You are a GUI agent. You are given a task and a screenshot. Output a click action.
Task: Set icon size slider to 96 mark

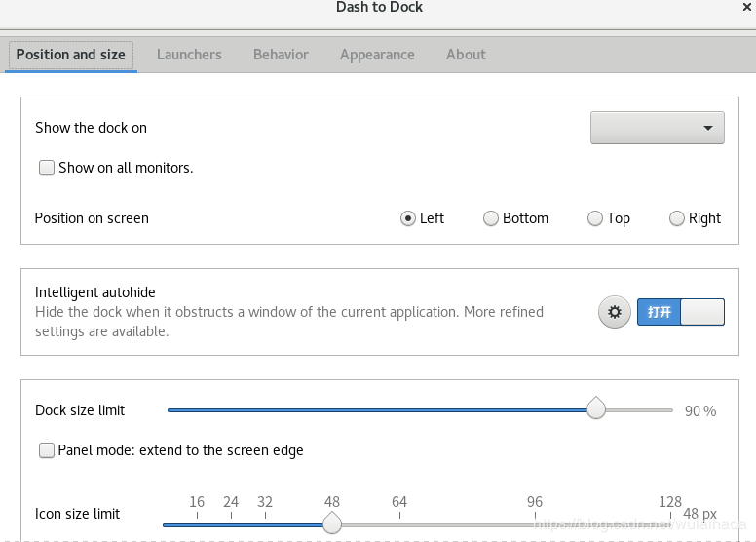(x=535, y=525)
